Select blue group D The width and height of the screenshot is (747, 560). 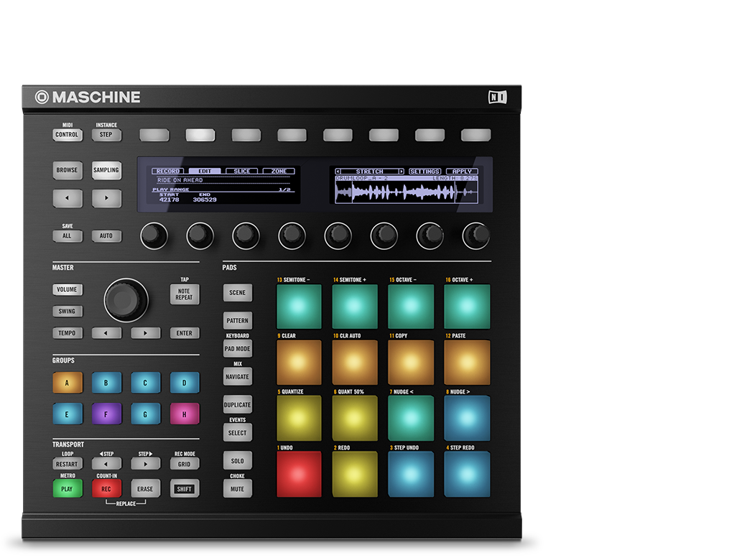tap(185, 383)
